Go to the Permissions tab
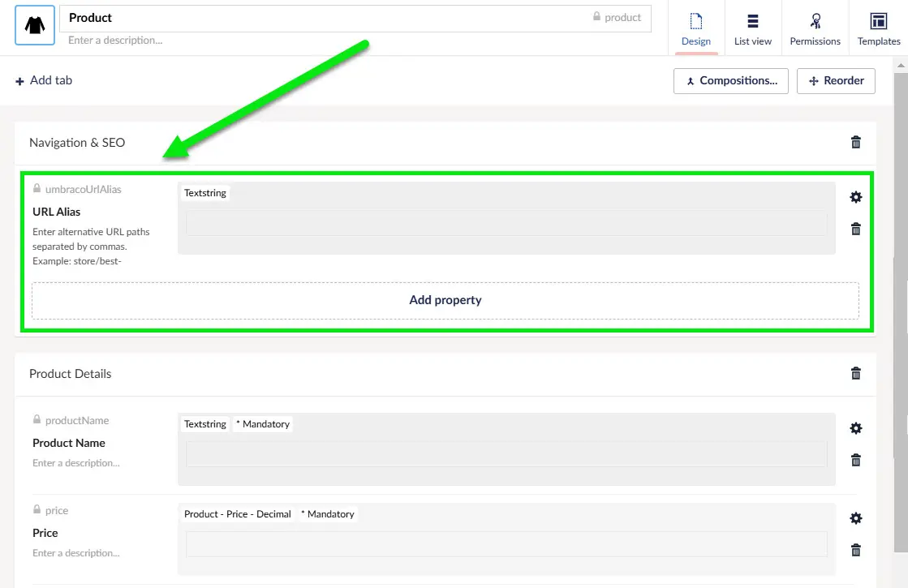This screenshot has width=908, height=588. click(815, 28)
